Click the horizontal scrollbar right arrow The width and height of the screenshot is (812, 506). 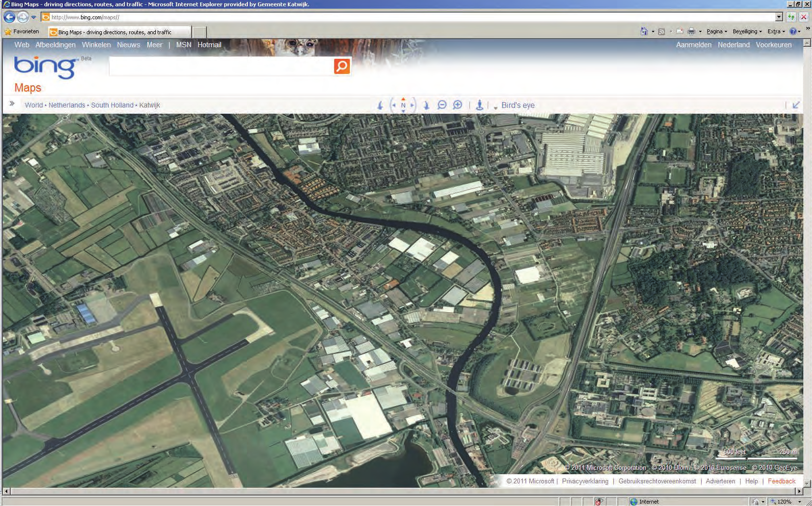799,492
